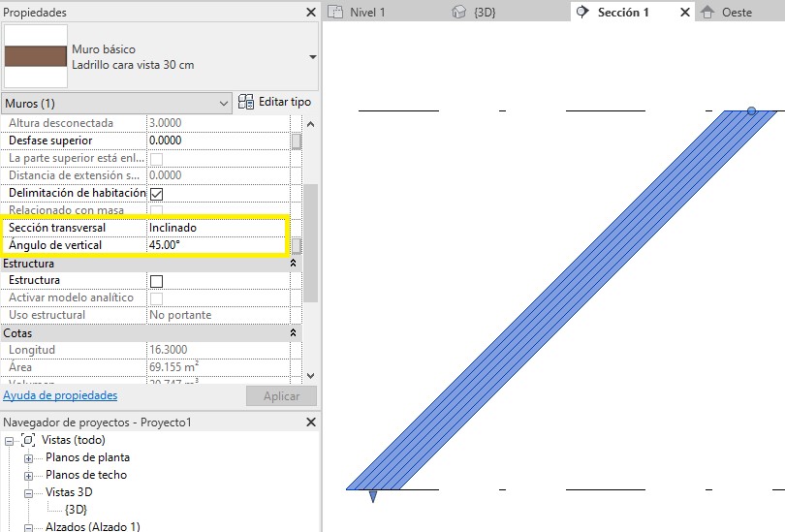Click the Ladrillo cara vista wall preview swatch

(36, 56)
